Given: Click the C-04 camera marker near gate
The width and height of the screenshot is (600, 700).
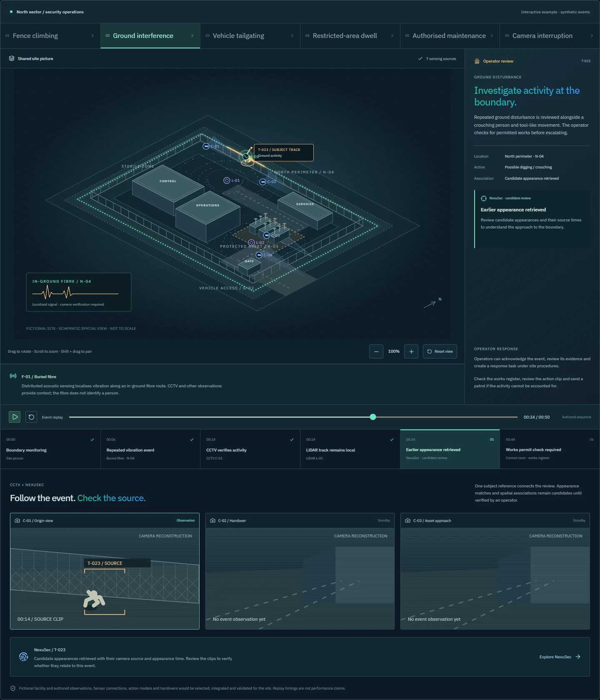Looking at the screenshot, I should coord(259,255).
